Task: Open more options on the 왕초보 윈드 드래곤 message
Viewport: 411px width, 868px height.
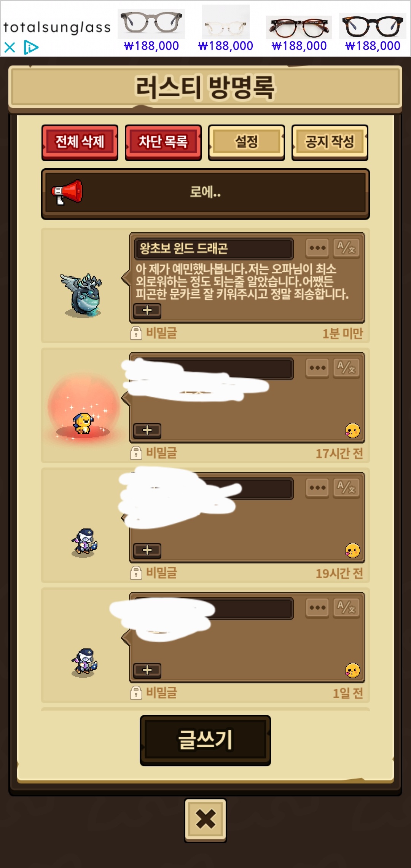Action: (317, 248)
